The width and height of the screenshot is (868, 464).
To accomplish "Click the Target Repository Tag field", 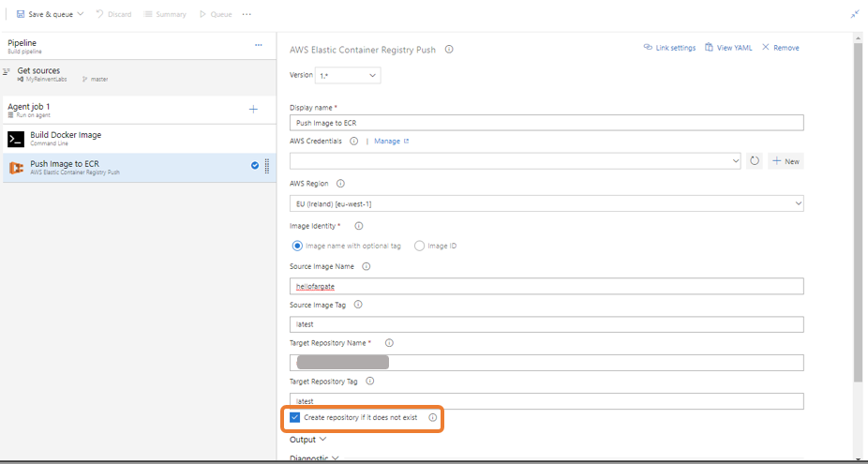I will click(x=546, y=401).
